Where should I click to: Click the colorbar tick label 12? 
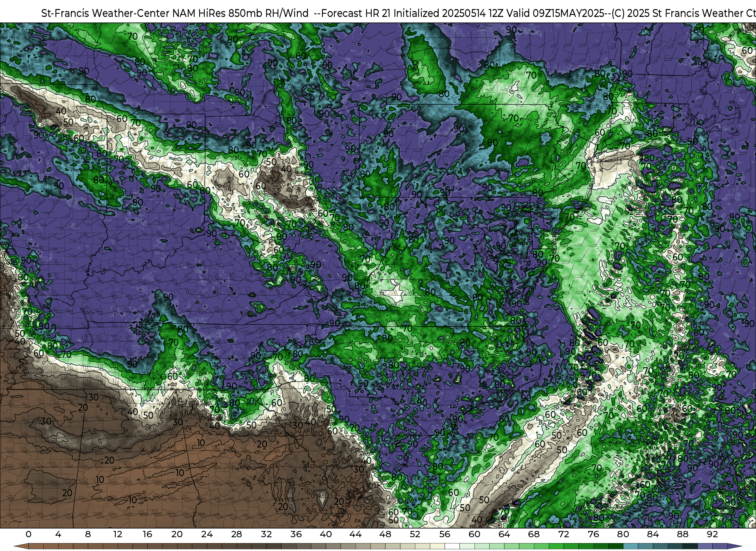[x=118, y=534]
